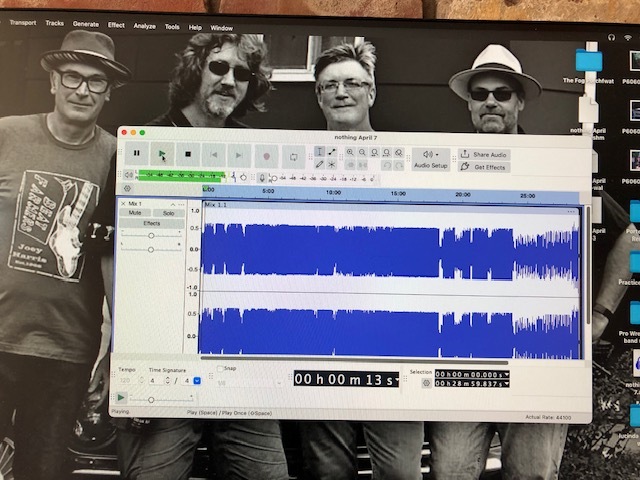Select the Envelope tool

(x=332, y=152)
